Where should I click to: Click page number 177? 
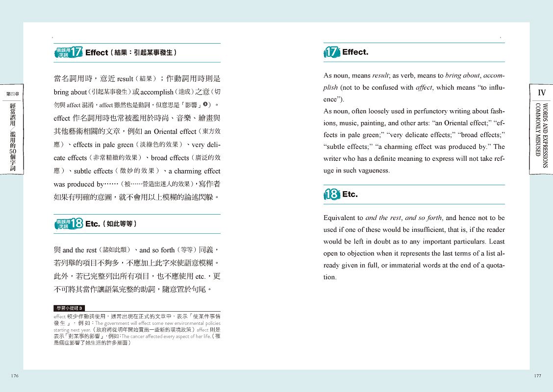537,376
